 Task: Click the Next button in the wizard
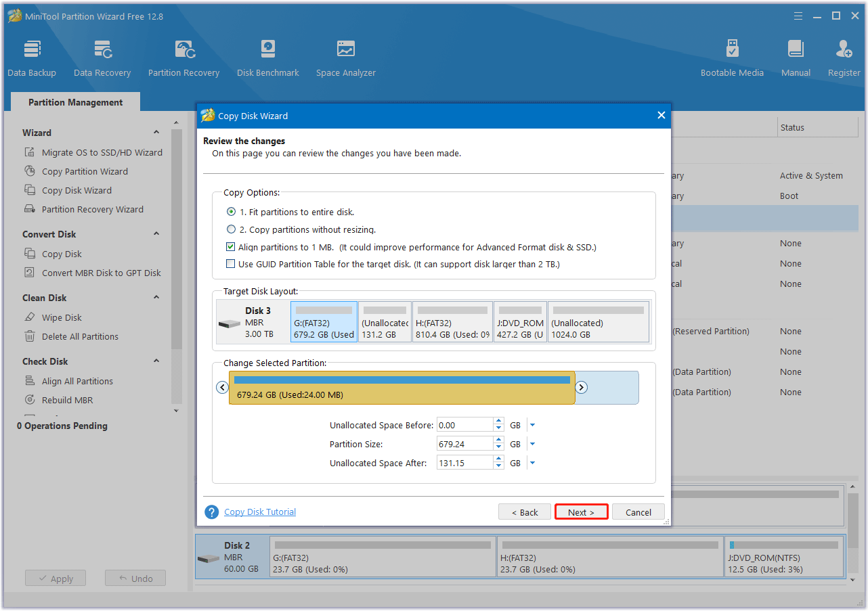[581, 512]
